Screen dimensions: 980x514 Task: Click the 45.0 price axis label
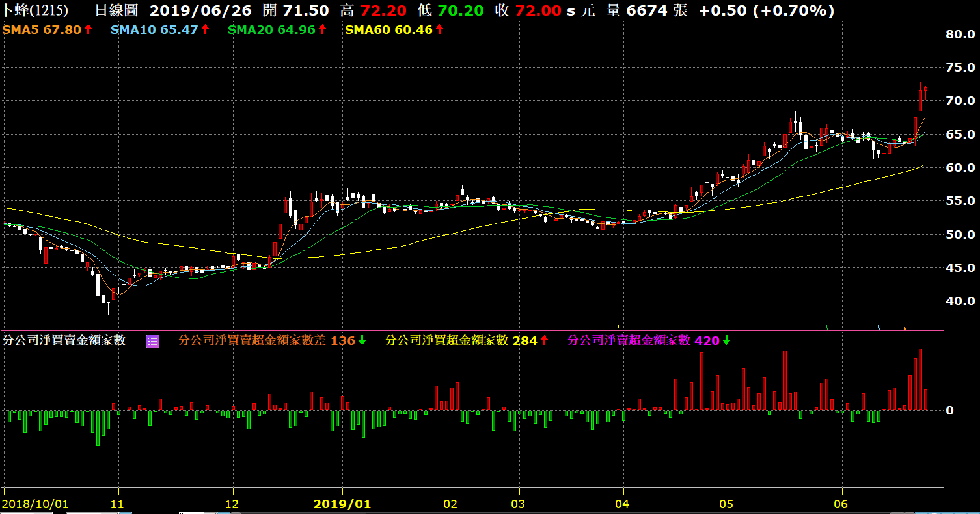click(x=960, y=267)
